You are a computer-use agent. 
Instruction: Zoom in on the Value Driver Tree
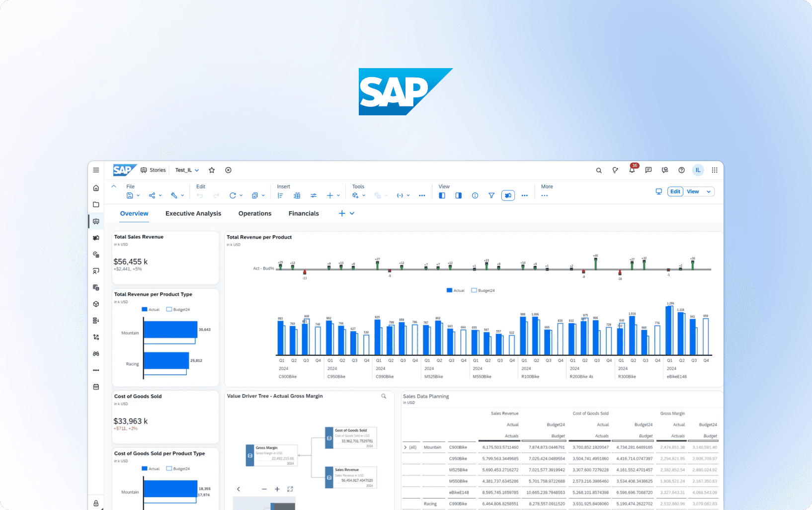click(x=277, y=489)
